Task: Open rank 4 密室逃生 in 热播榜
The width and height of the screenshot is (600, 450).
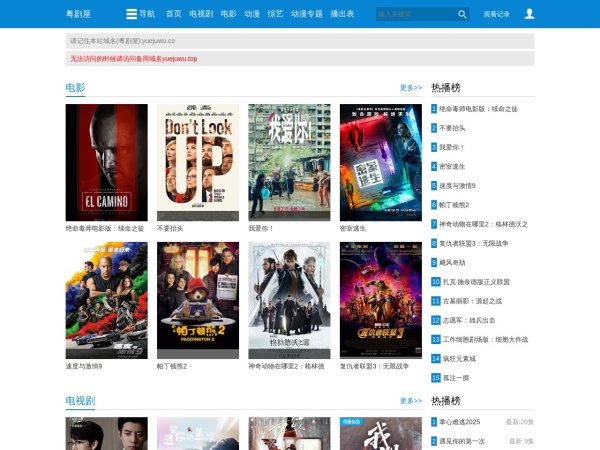Action: [452, 166]
